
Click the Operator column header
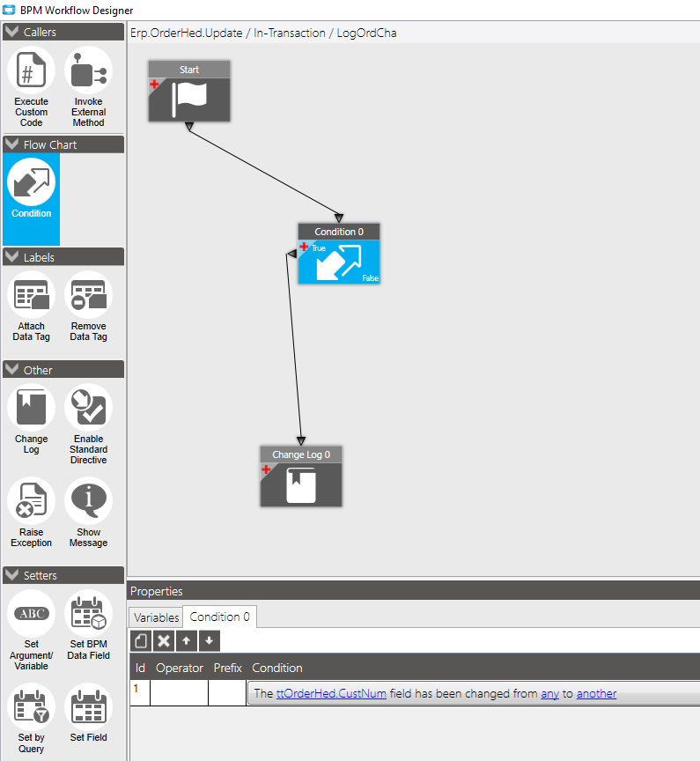click(x=179, y=668)
